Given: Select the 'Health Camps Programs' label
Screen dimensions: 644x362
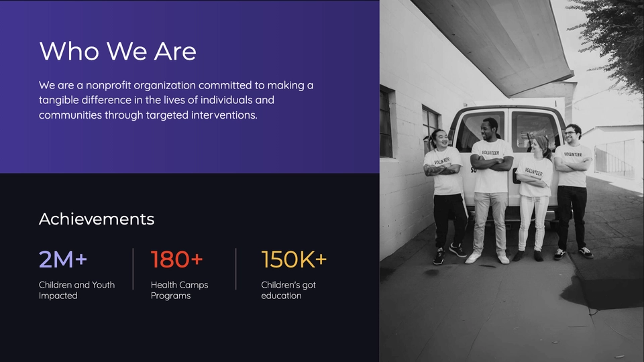Looking at the screenshot, I should tap(180, 290).
